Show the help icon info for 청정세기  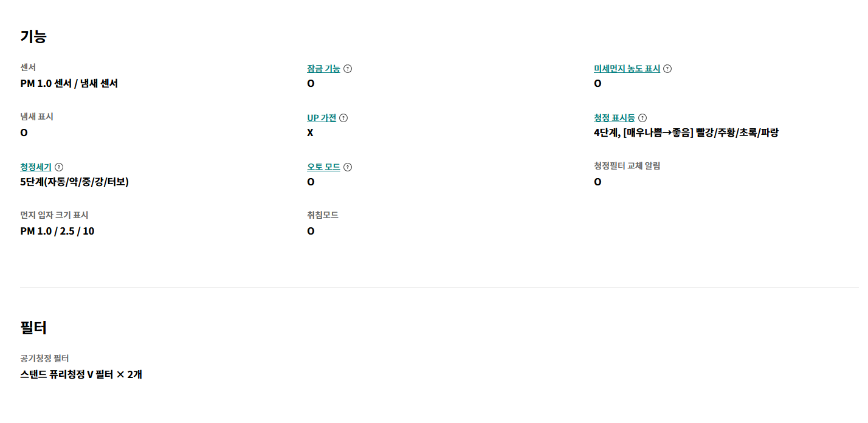[x=59, y=167]
